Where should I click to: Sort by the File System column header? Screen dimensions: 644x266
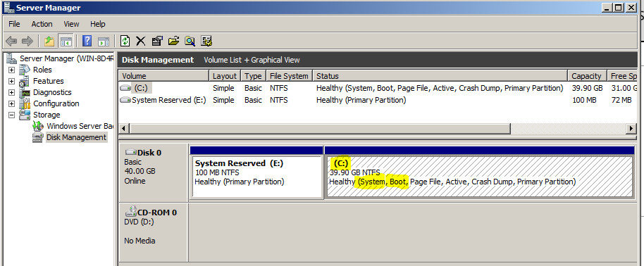[x=289, y=76]
